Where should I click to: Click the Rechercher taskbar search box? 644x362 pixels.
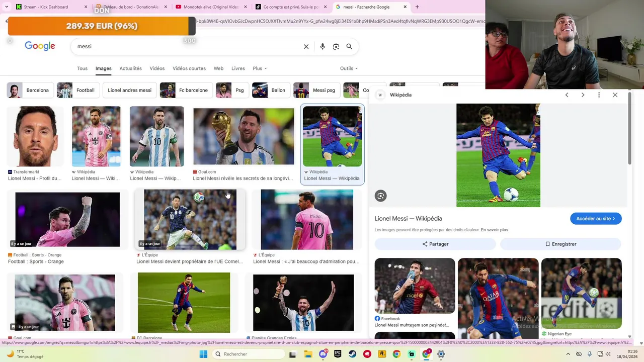249,354
